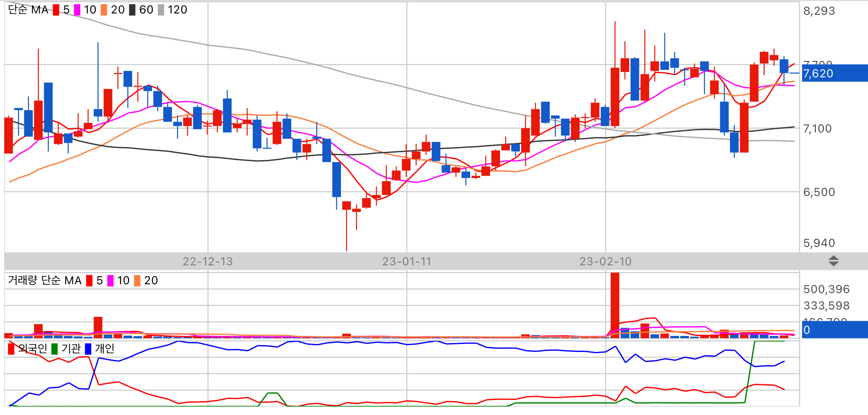Click the 외국인 investor label
This screenshot has height=415, width=868.
pos(32,349)
